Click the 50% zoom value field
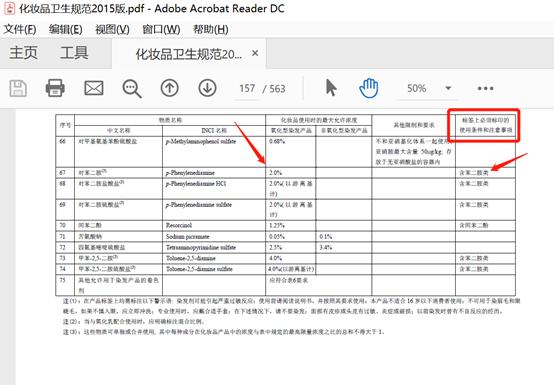Screen dimensions: 554x385 tap(417, 88)
